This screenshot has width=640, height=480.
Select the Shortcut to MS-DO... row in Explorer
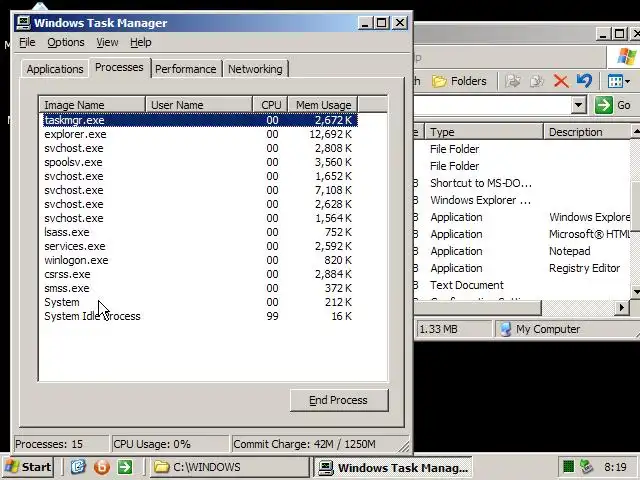click(x=522, y=183)
